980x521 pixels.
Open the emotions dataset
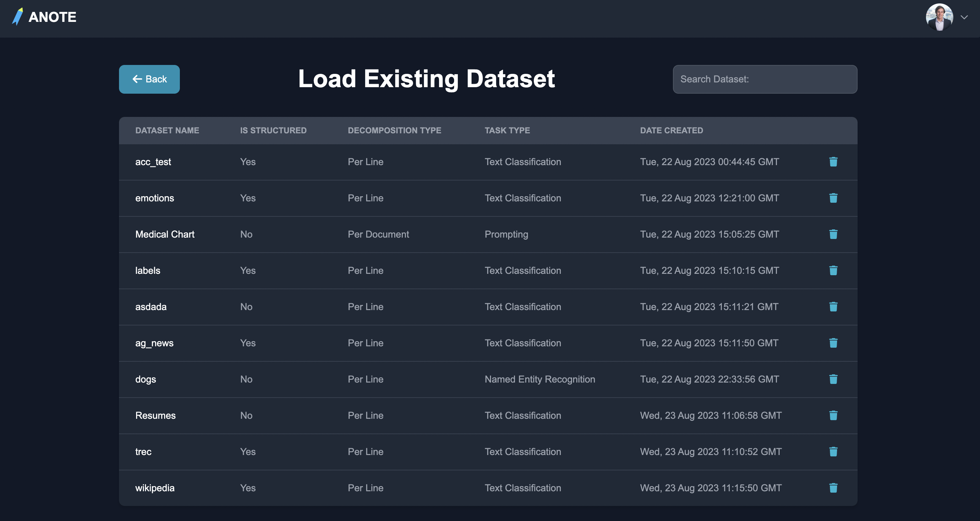pos(155,198)
